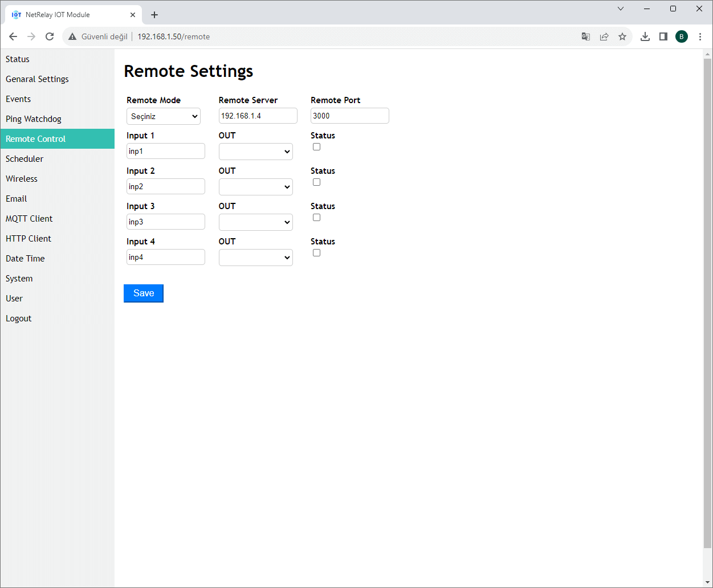Click inside the Remote Server field

(x=258, y=116)
